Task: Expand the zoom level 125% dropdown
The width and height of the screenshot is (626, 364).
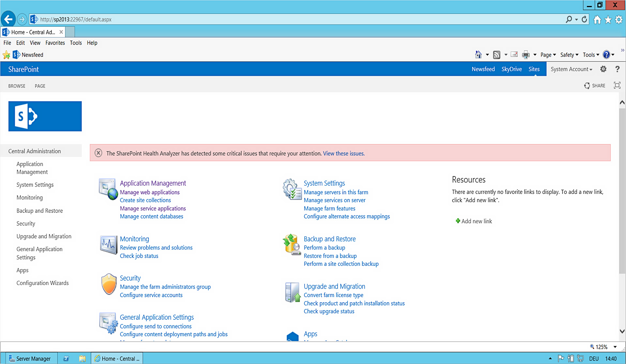Action: click(x=615, y=347)
